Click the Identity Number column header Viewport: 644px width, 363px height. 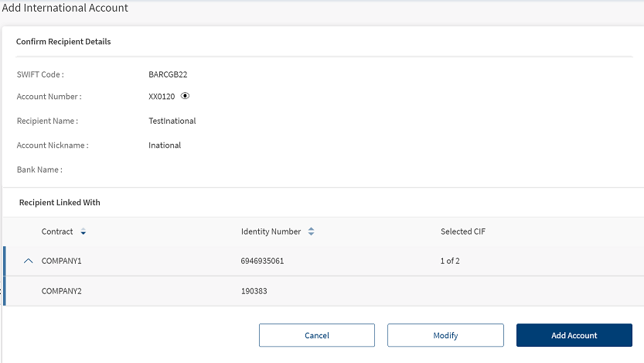pos(271,231)
